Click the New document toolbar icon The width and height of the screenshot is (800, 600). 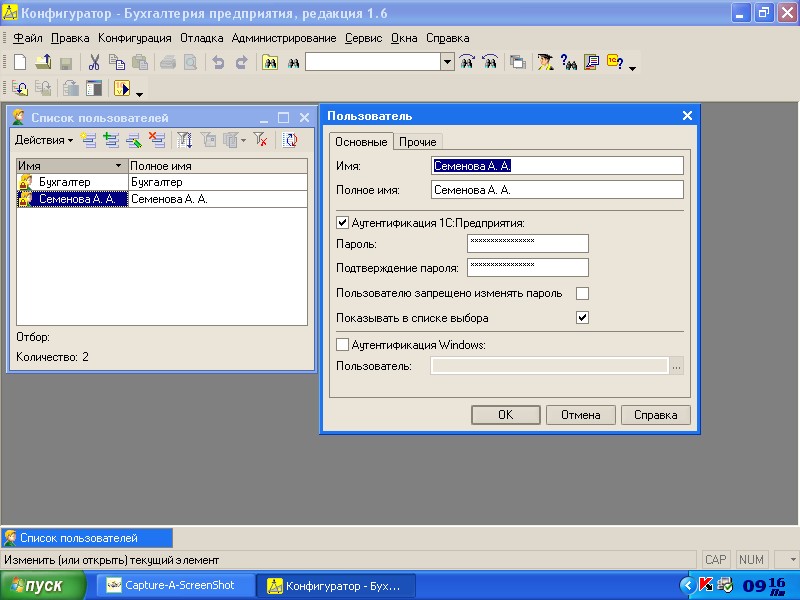tap(20, 63)
